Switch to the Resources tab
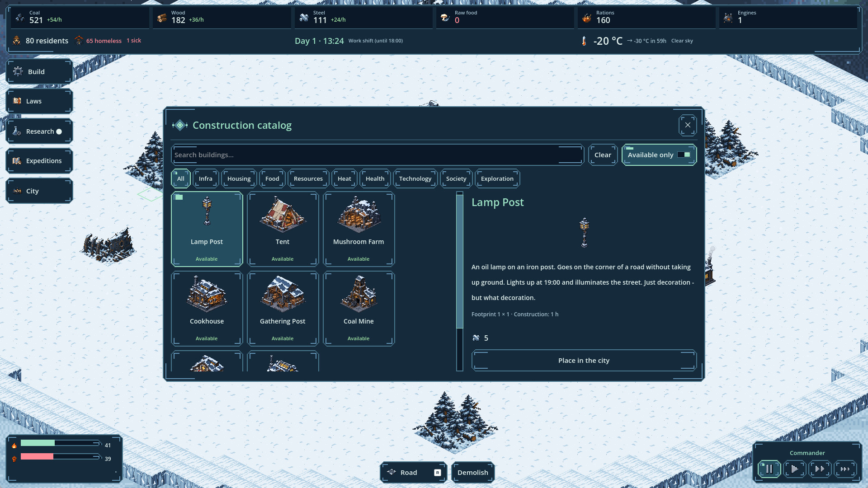Screen dimensions: 868x488 308,178
